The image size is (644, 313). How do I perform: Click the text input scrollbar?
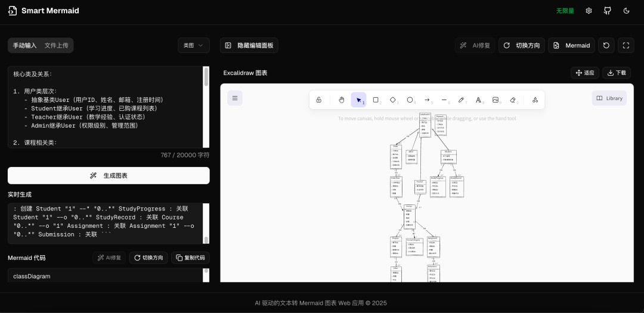(206, 77)
